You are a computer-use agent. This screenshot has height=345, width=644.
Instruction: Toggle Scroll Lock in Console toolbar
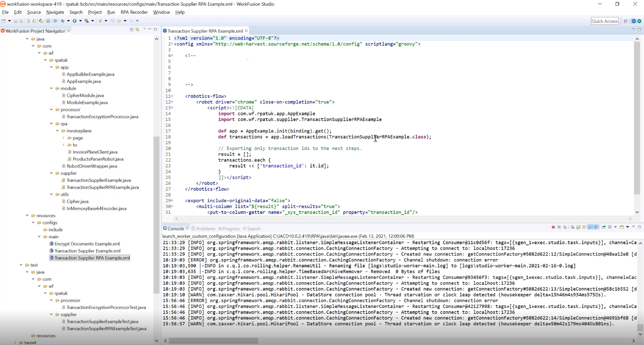578,227
